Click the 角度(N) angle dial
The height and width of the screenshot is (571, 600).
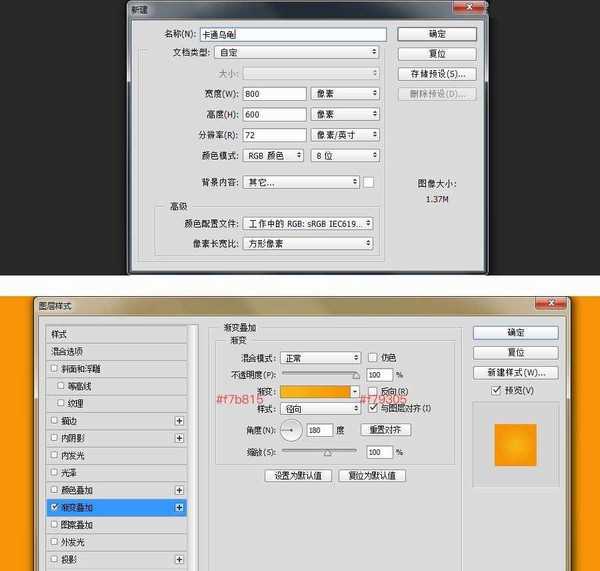(x=291, y=430)
